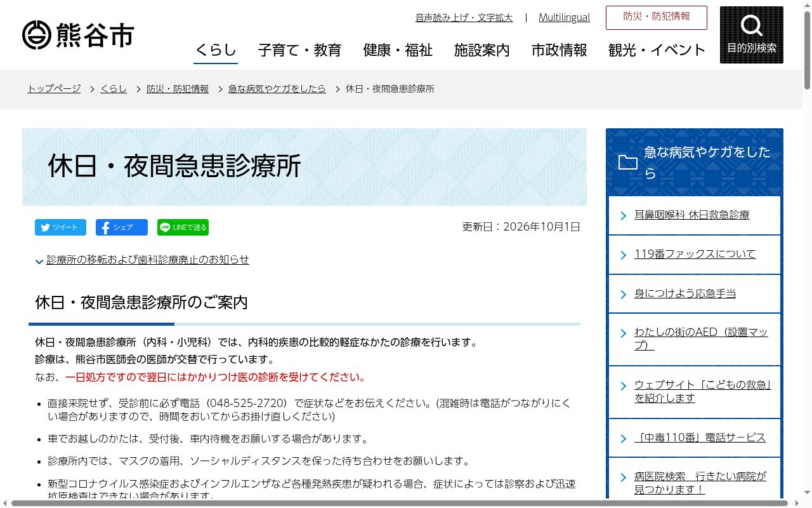Open 音声読み上げ・文字拡大 link
Viewport: 812px width, 508px height.
(464, 18)
